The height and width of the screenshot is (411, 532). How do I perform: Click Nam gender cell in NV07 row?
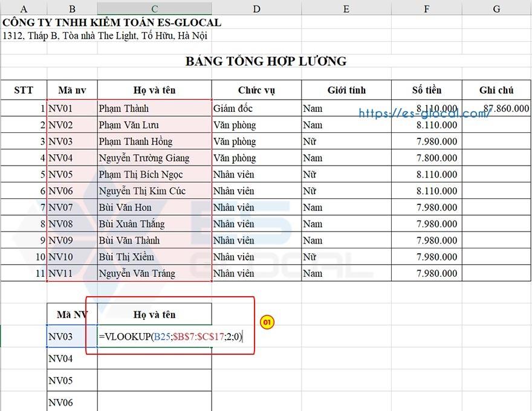(346, 207)
